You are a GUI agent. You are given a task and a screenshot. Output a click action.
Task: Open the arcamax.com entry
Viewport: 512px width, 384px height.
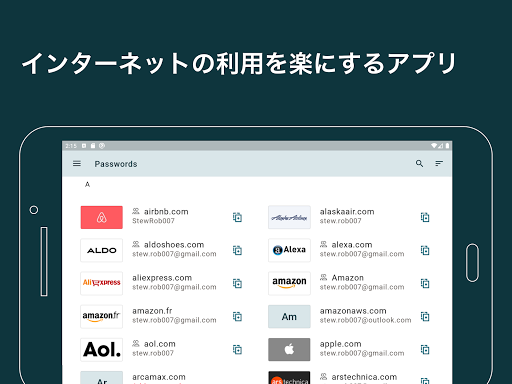[159, 377]
